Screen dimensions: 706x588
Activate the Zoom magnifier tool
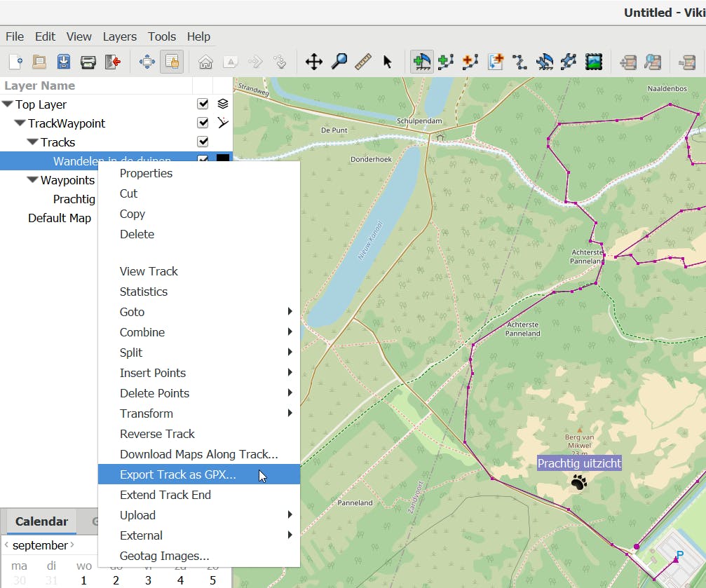tap(339, 62)
